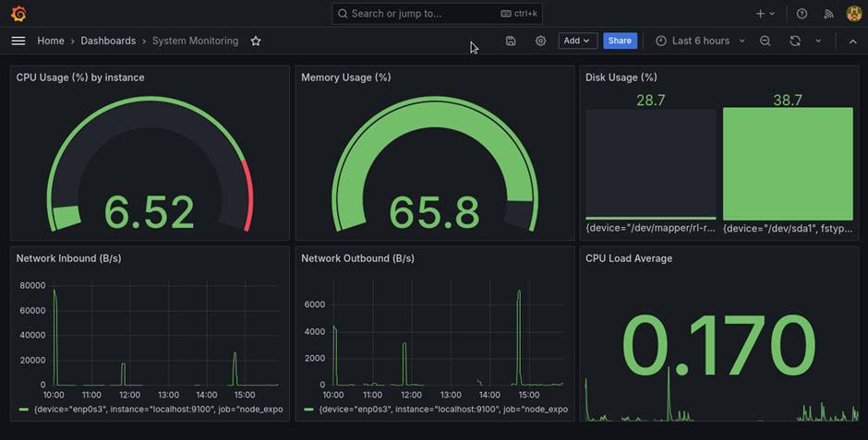Click the Network Inbound legend color swatch
The image size is (868, 440).
pyautogui.click(x=24, y=410)
